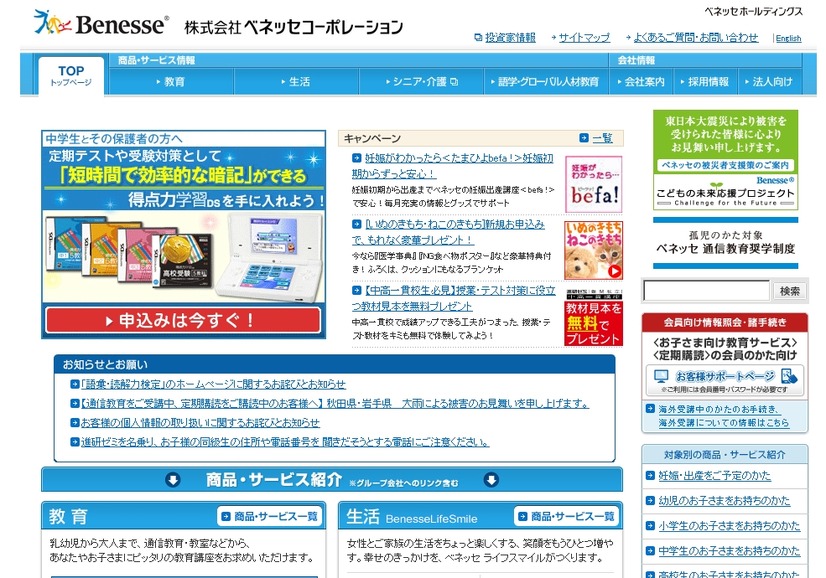This screenshot has width=826, height=578.
Task: Open お客様の個人情報の取り扱い notice link
Action: (x=200, y=423)
